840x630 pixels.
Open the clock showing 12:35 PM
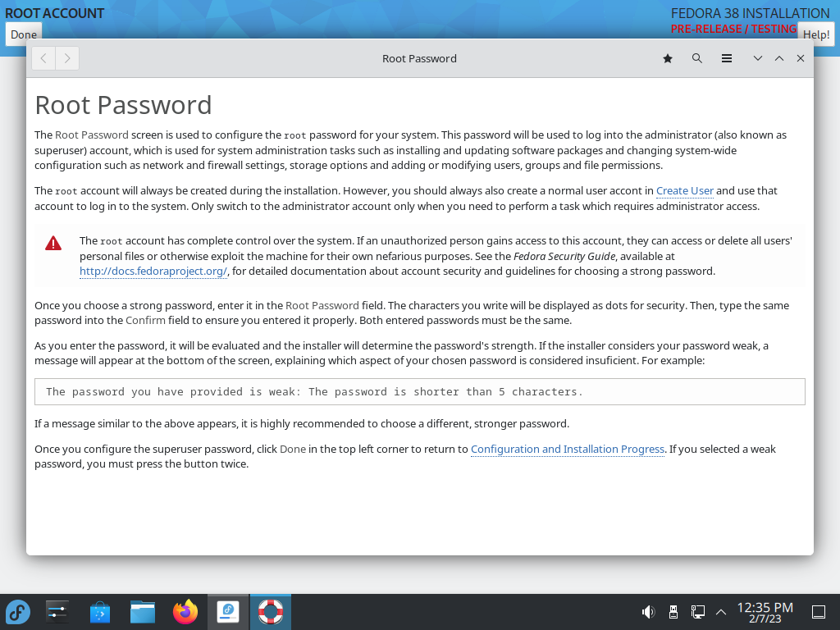coord(765,612)
